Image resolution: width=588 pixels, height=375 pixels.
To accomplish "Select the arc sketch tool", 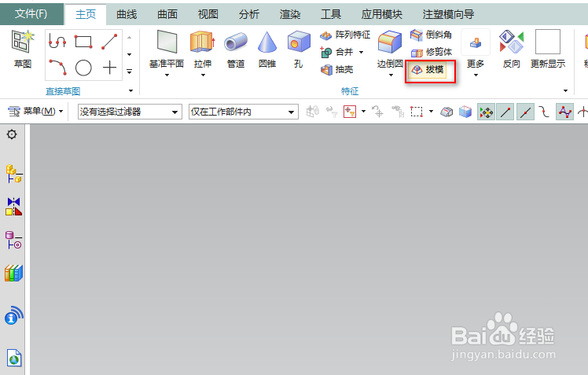I will pos(57,68).
